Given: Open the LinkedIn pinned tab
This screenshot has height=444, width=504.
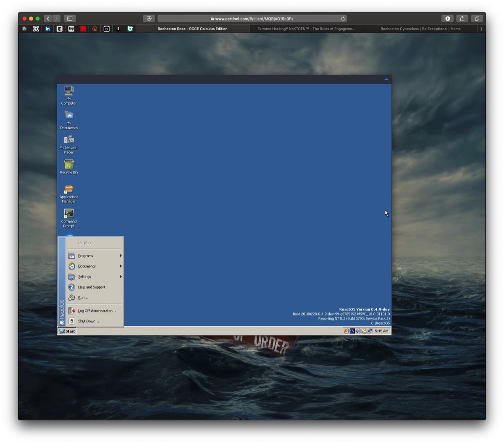Looking at the screenshot, I should point(47,29).
